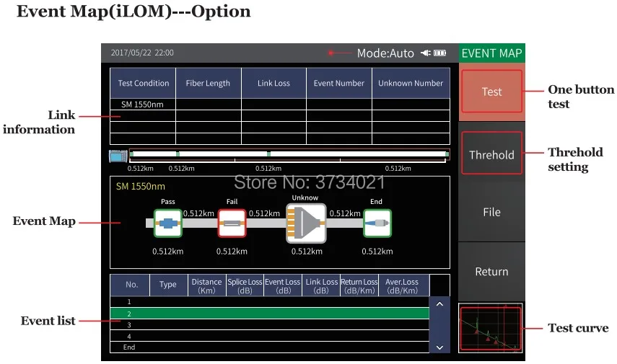Click the SM 1550nm cell in link table

tap(142, 105)
